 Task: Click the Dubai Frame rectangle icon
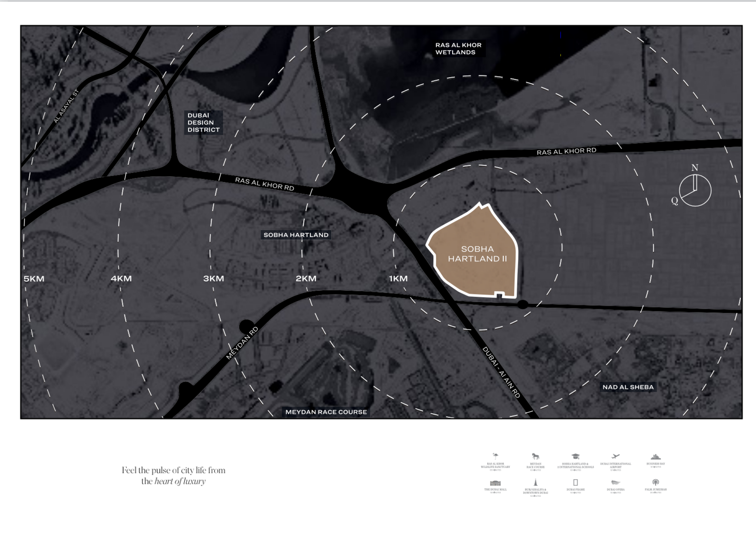[x=575, y=483]
